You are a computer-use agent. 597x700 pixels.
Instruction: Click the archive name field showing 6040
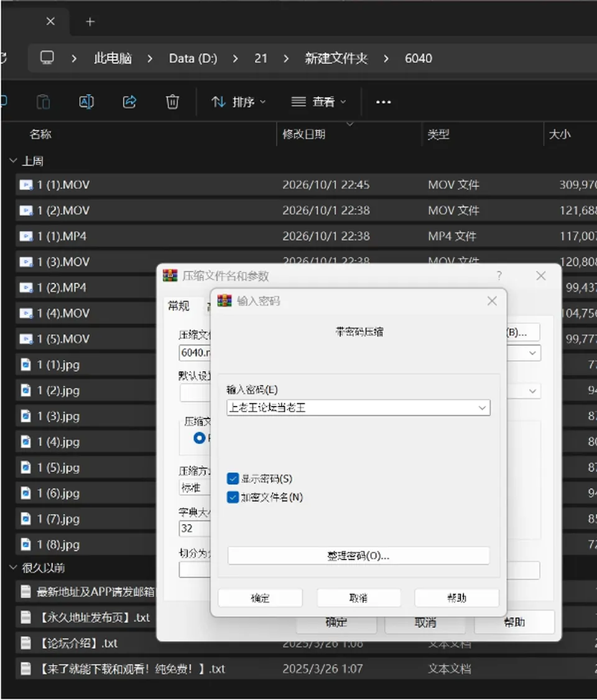point(195,352)
